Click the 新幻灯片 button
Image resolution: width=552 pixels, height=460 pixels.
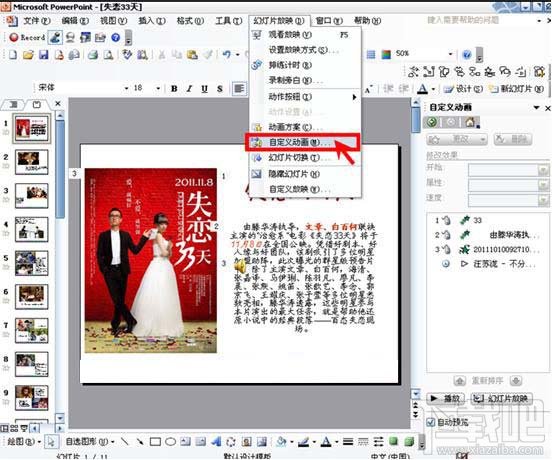(x=517, y=89)
